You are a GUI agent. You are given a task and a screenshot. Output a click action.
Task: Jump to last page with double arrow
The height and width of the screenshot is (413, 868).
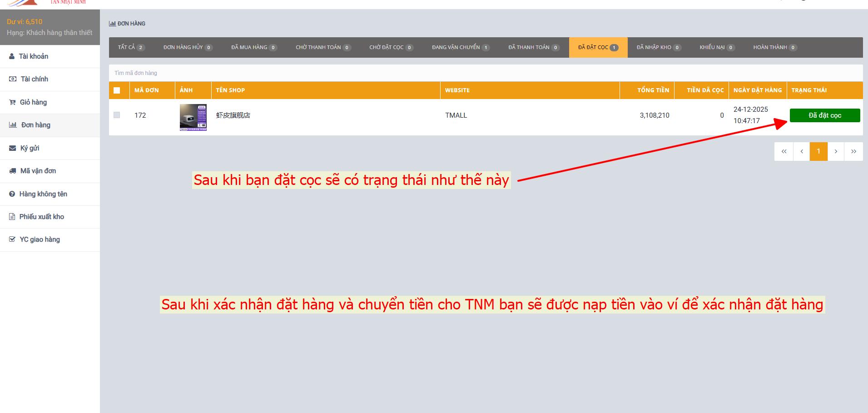(853, 151)
